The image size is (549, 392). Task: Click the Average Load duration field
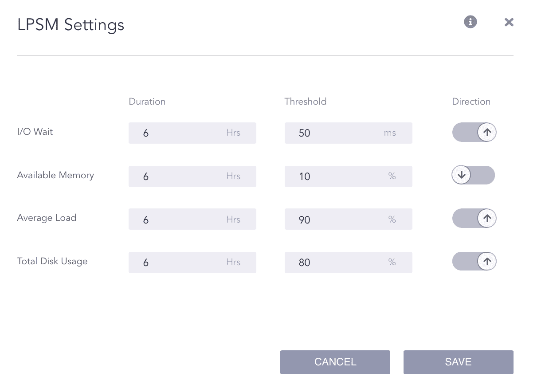click(192, 219)
